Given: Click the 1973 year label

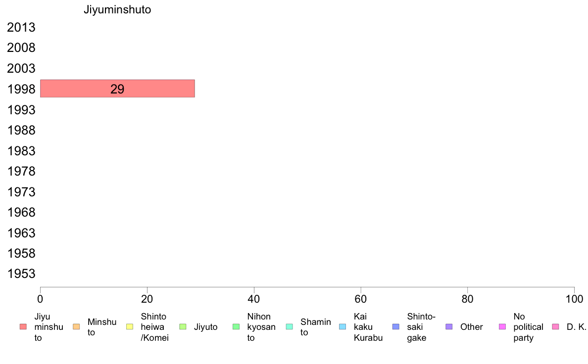Looking at the screenshot, I should (x=21, y=192).
